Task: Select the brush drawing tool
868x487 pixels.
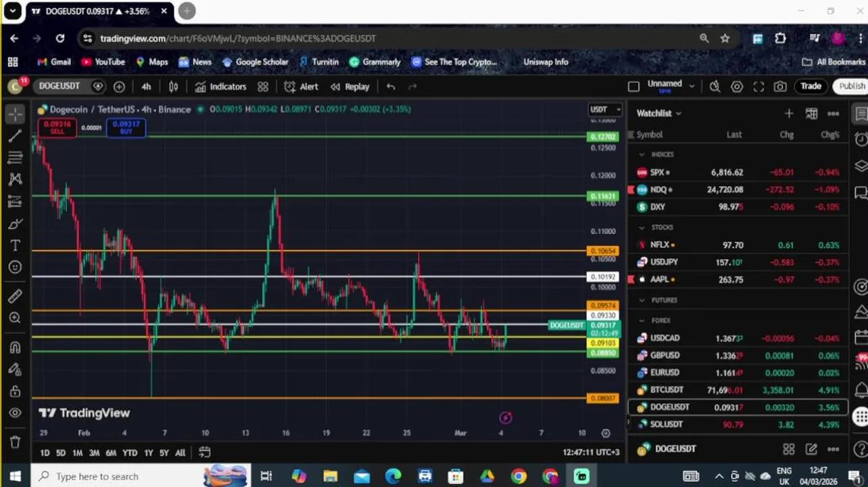Action: (15, 224)
